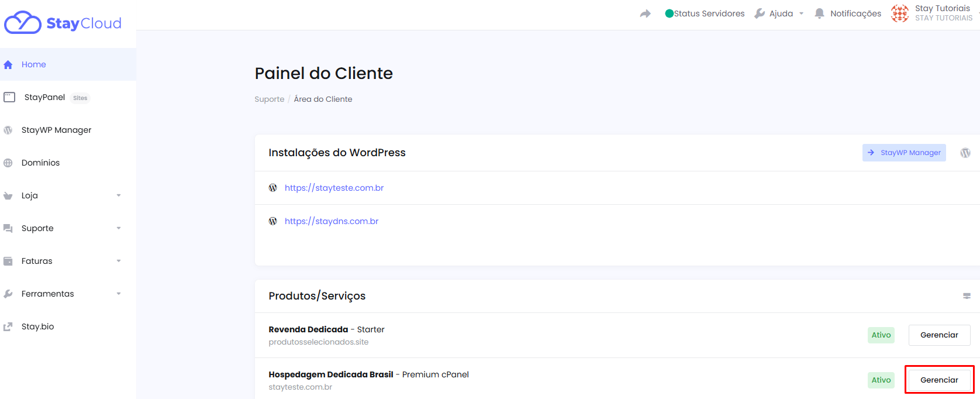
Task: Click the StayPanel window icon
Action: pos(9,97)
